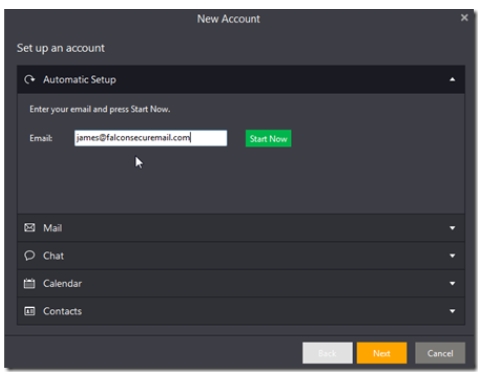This screenshot has width=486, height=379.
Task: Select the Chat section label
Action: [53, 256]
